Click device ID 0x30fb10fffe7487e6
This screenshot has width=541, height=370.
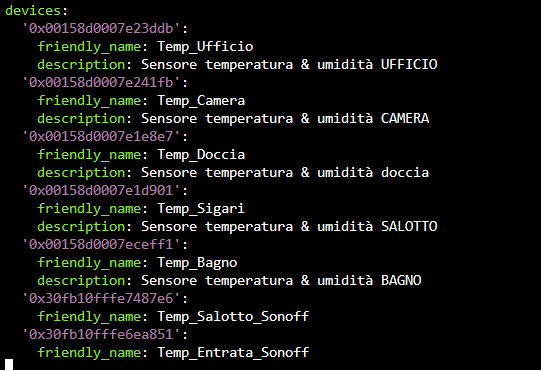point(105,298)
